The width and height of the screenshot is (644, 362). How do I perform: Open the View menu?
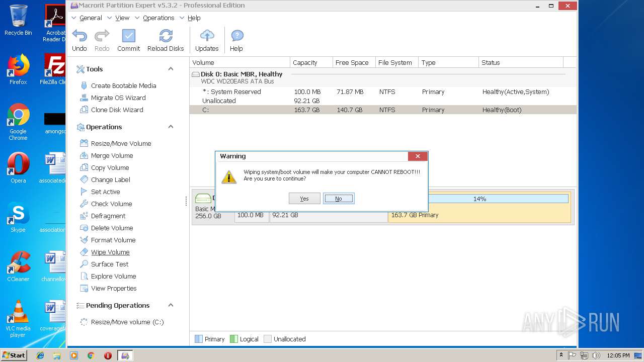pos(122,18)
